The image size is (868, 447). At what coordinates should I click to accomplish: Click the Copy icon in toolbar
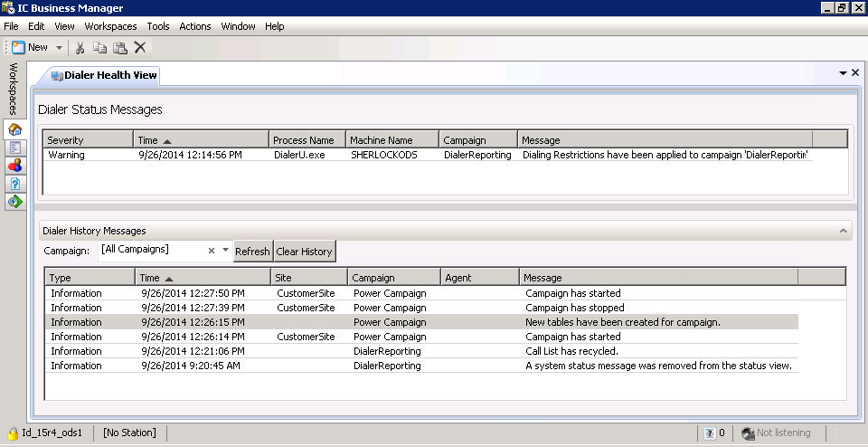[99, 47]
